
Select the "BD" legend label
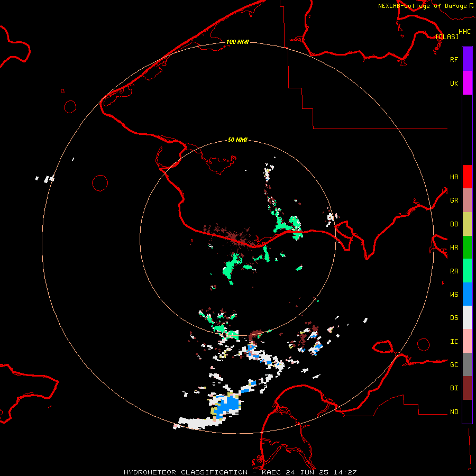coord(454,224)
